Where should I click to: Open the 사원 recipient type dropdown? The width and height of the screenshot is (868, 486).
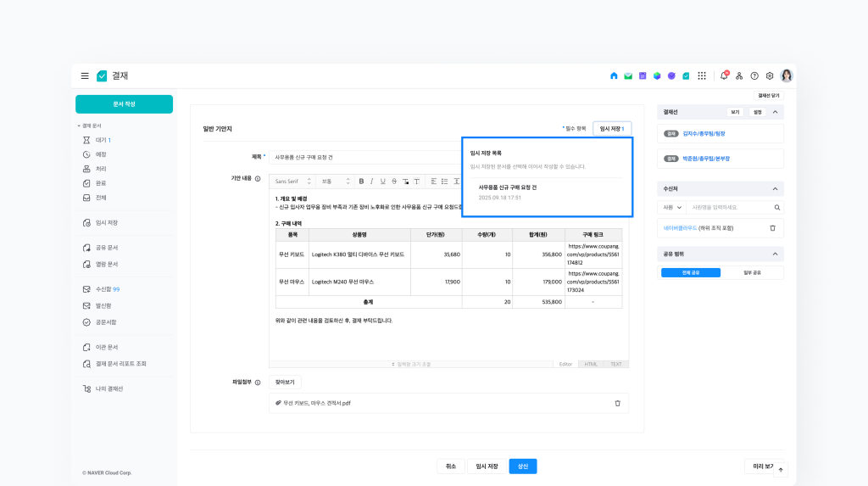(x=673, y=207)
